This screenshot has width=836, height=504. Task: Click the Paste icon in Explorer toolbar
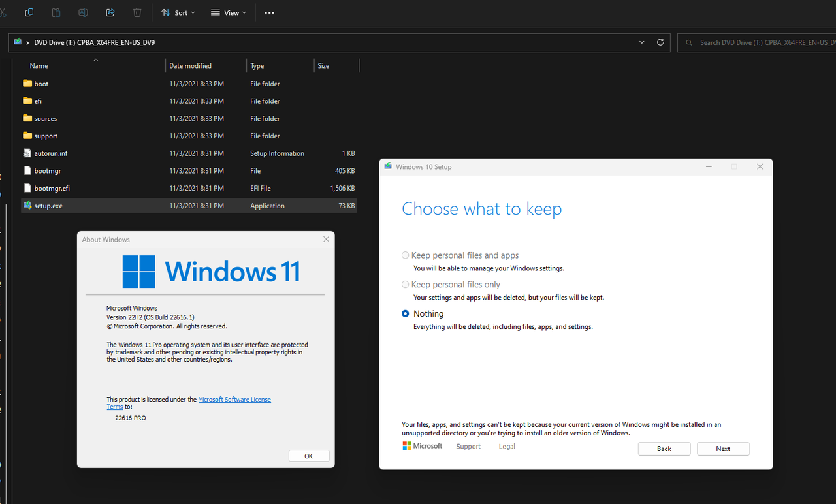point(56,12)
